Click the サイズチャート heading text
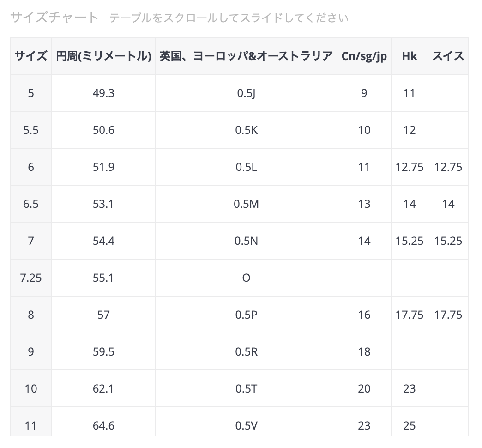This screenshot has height=448, width=482. [54, 17]
